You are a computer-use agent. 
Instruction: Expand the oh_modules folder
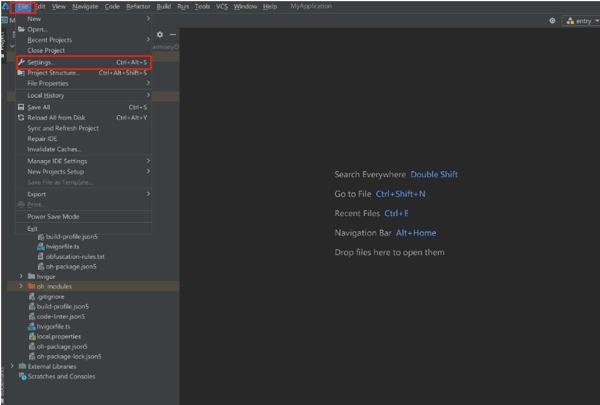pyautogui.click(x=21, y=286)
